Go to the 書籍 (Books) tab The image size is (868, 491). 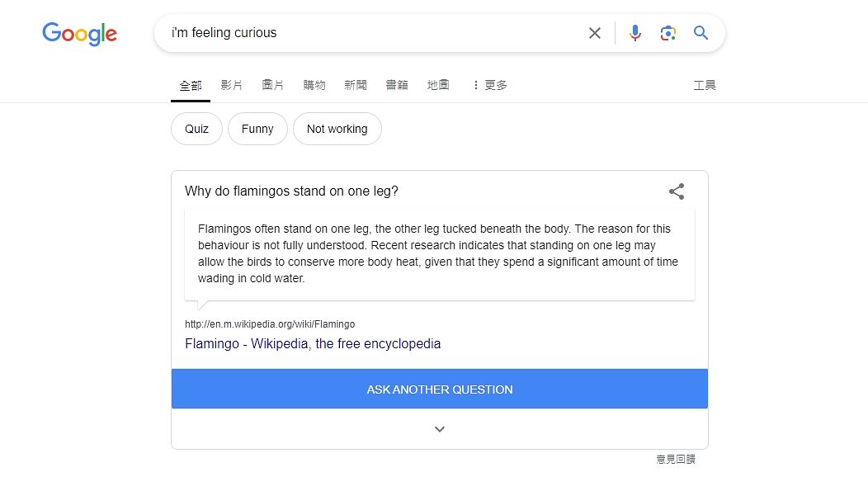coord(397,85)
